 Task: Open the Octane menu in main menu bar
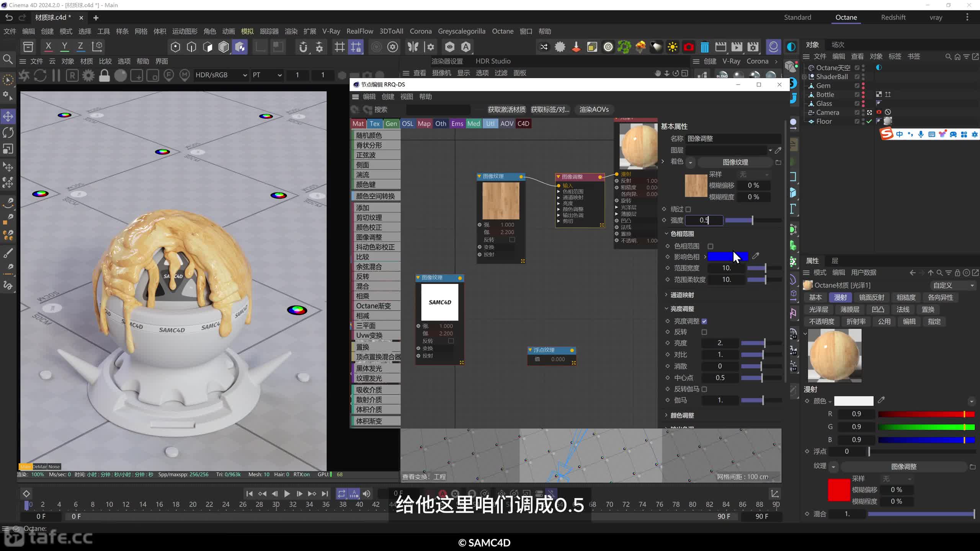(503, 31)
